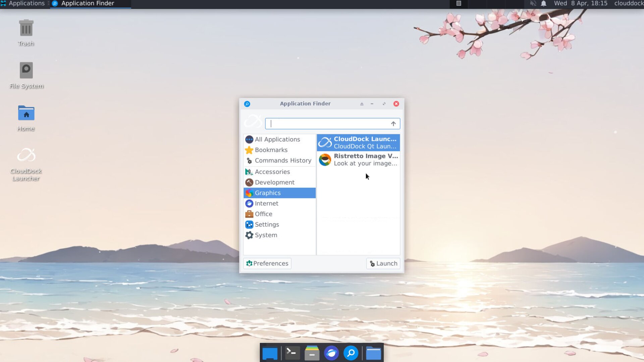Open Preferences in Application Finder

[x=267, y=264]
